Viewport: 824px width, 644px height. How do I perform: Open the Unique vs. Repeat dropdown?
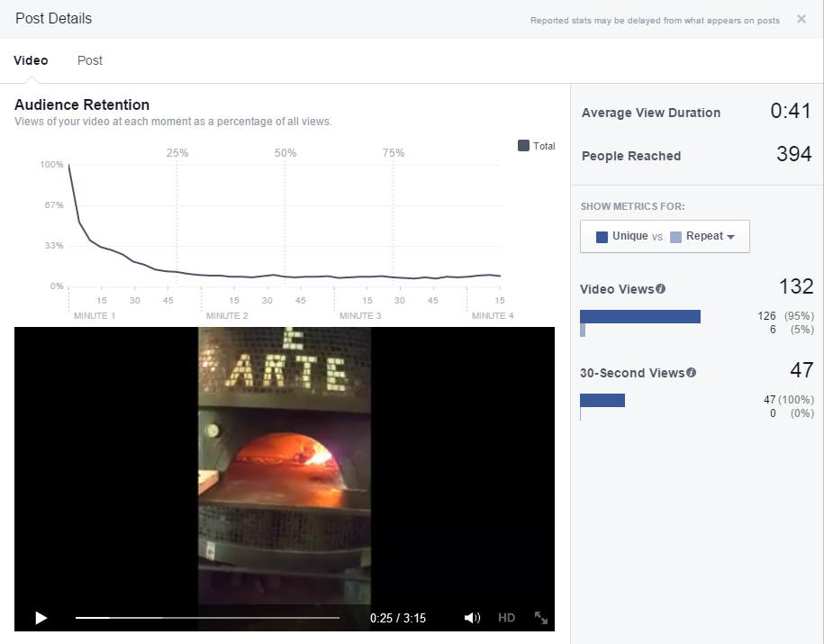(x=665, y=237)
